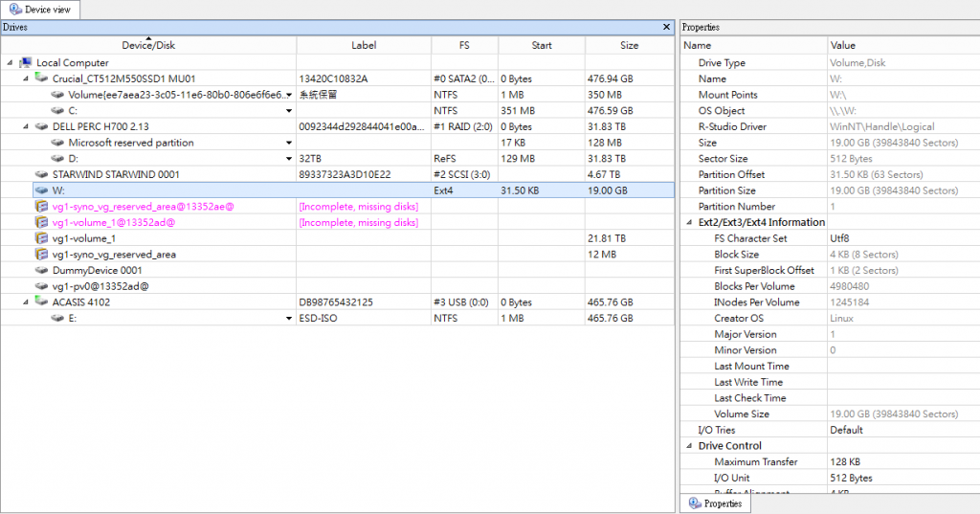Collapse the Ext2/Ext3/Ext4 Information section

(689, 222)
